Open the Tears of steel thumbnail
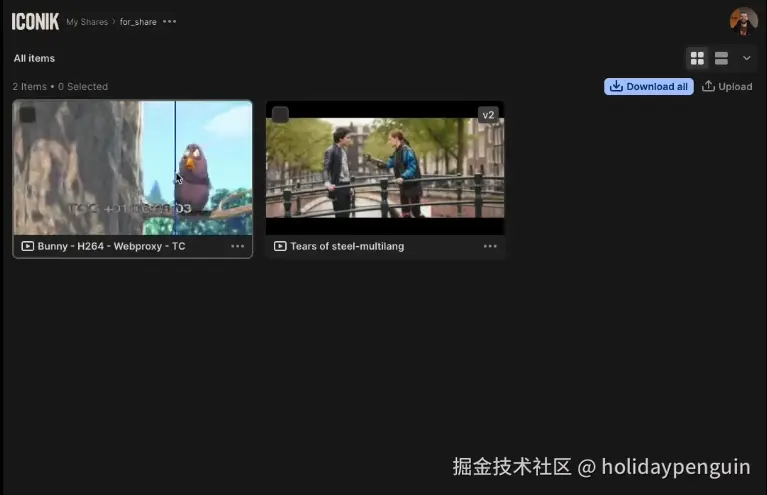Viewport: 767px width, 495px height. [x=385, y=168]
